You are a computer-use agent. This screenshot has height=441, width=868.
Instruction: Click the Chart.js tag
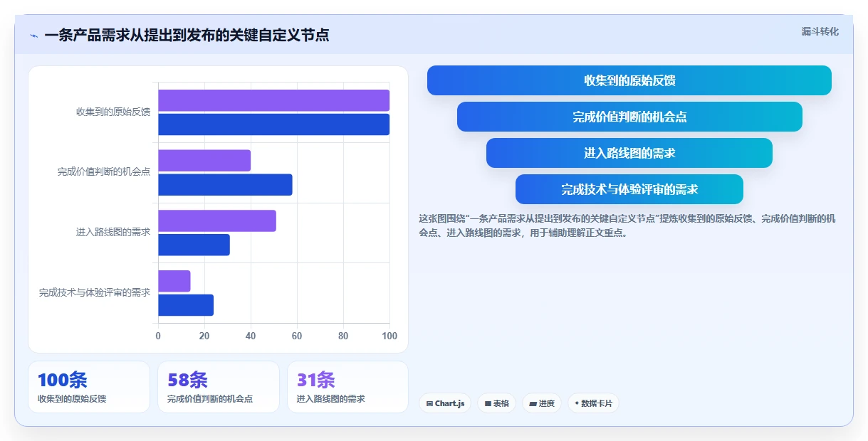click(444, 403)
